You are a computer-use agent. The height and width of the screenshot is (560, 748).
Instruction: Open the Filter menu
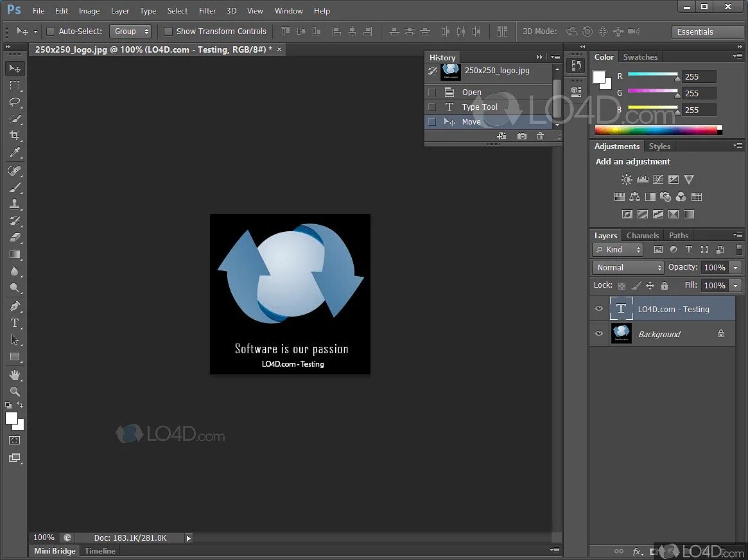207,10
